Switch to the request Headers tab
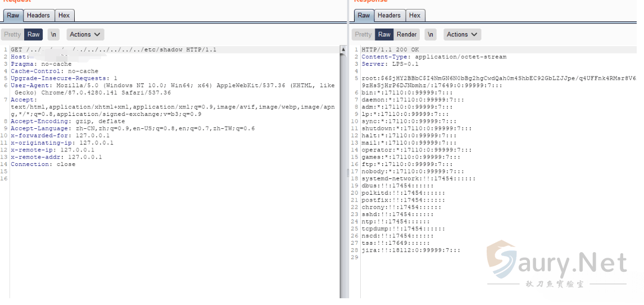Viewport: 644px width, 305px height. coord(38,15)
